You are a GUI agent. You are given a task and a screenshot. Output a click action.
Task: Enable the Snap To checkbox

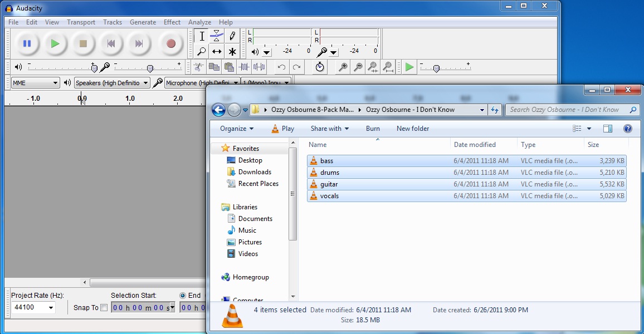tap(104, 308)
